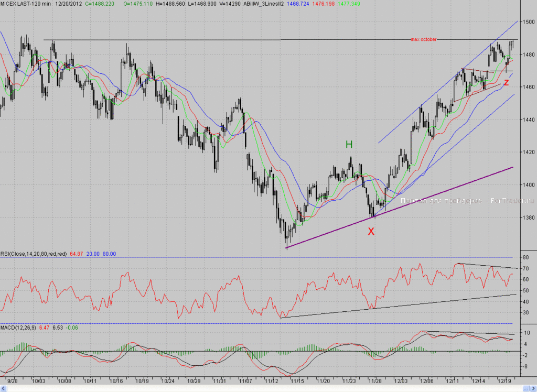Click the scroll-left arrow on the horizontal scrollbar
Screen dimensions: 537x392
4,388
